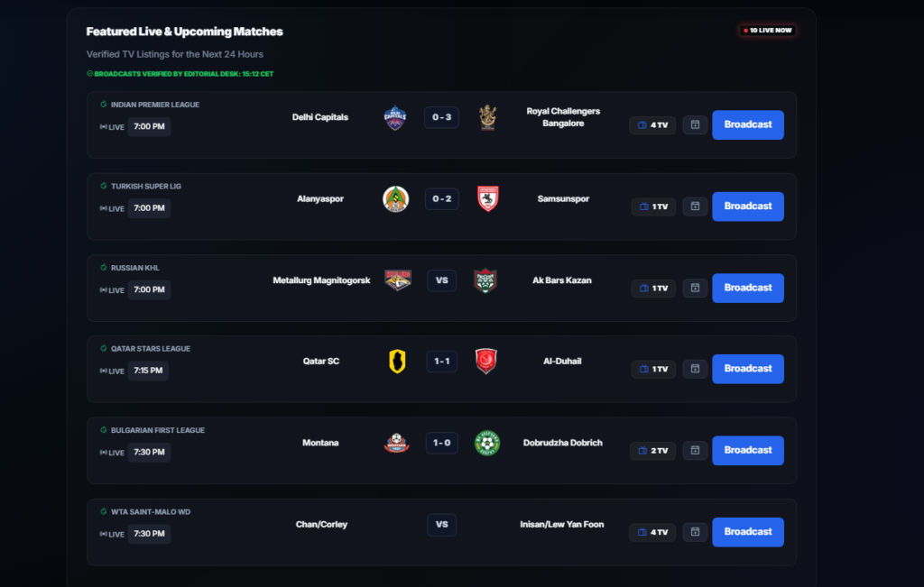Open Broadcast for Delhi Capitals match
The width and height of the screenshot is (924, 587).
click(747, 124)
